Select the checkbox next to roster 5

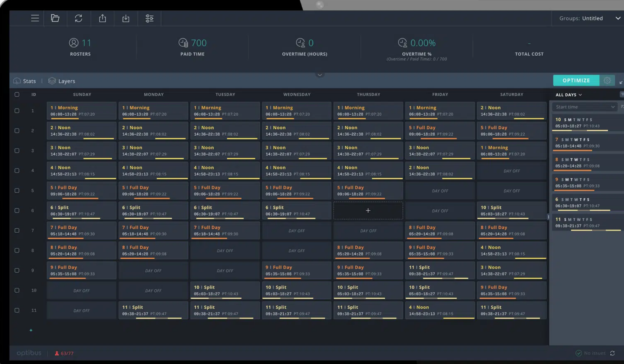tap(17, 190)
